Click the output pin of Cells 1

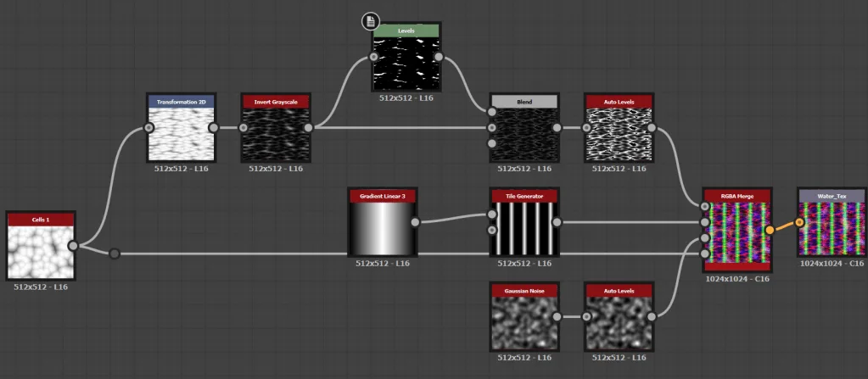74,246
